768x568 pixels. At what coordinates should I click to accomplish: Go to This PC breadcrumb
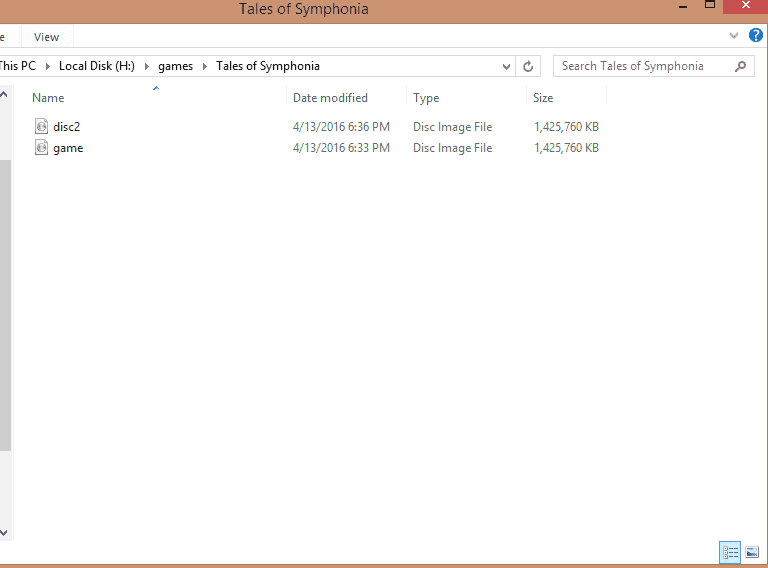pyautogui.click(x=18, y=66)
